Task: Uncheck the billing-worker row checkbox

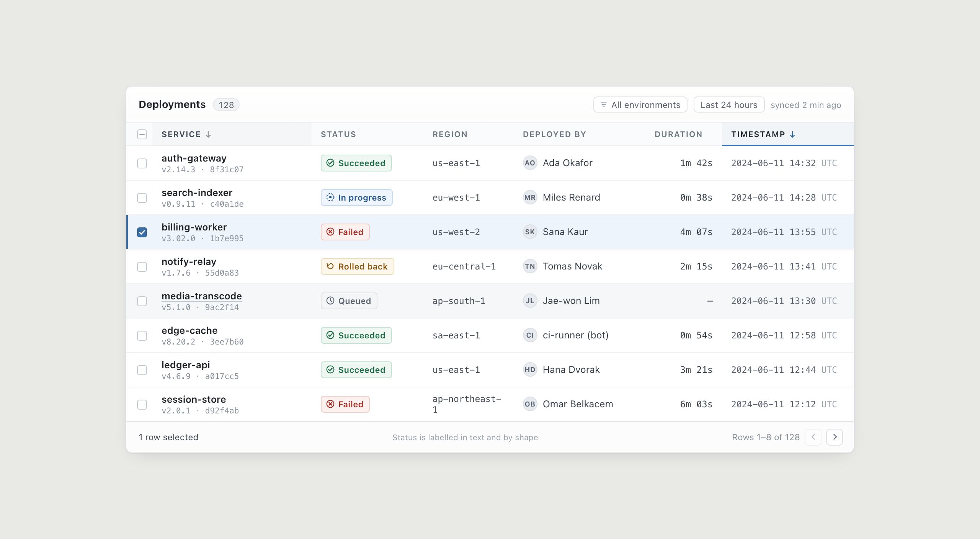Action: (x=142, y=232)
